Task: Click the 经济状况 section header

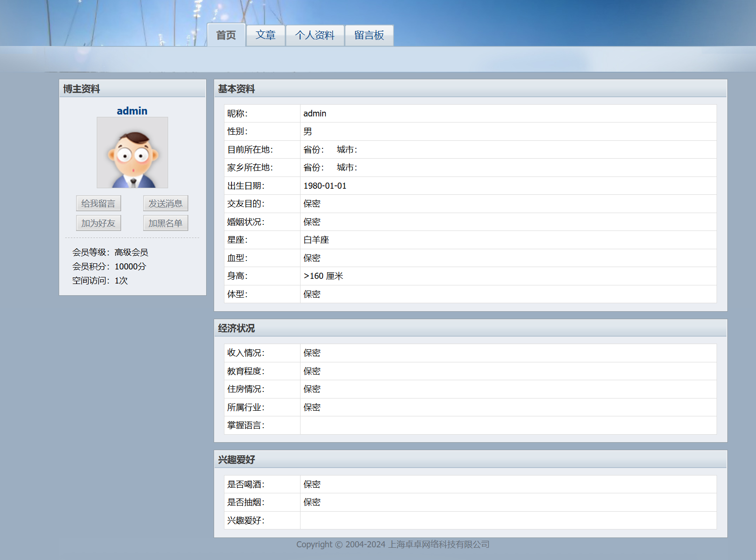Action: point(236,328)
